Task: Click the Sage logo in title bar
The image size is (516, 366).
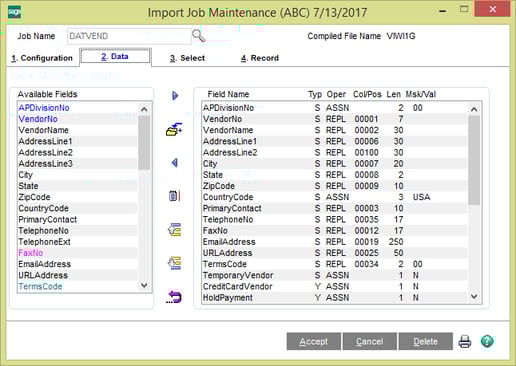Action: click(14, 12)
